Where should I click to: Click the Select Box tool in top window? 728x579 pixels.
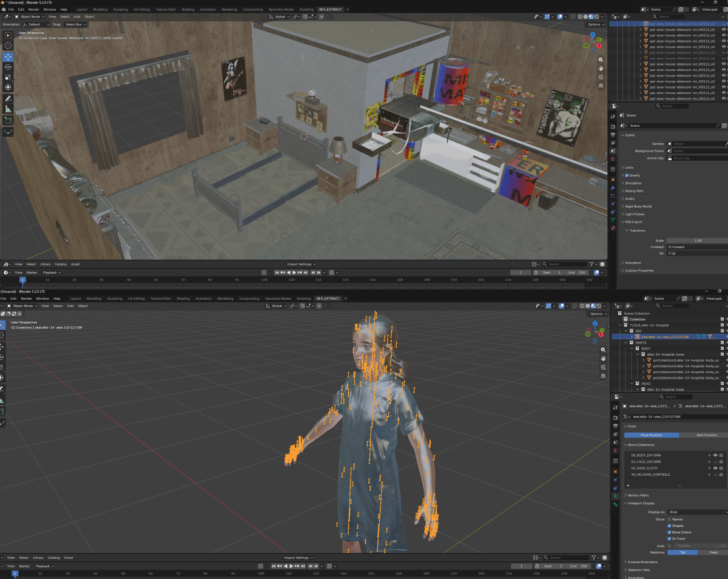click(8, 35)
